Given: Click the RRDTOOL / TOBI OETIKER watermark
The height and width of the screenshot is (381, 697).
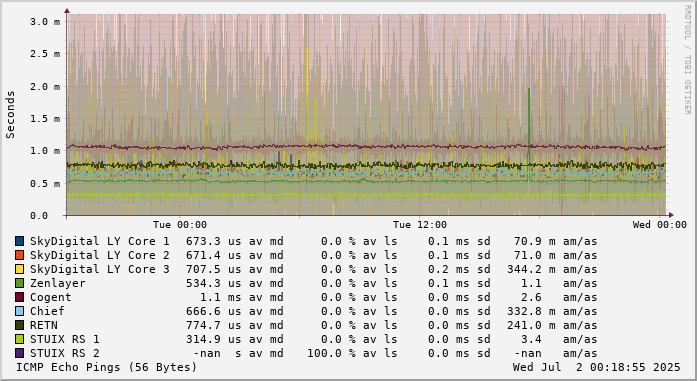Looking at the screenshot, I should tap(687, 60).
